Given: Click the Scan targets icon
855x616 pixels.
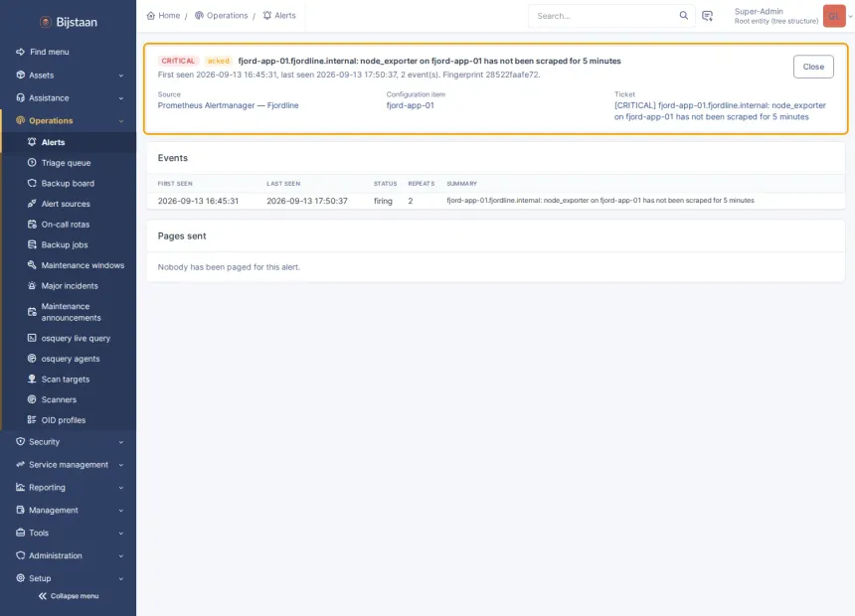Looking at the screenshot, I should pos(32,379).
